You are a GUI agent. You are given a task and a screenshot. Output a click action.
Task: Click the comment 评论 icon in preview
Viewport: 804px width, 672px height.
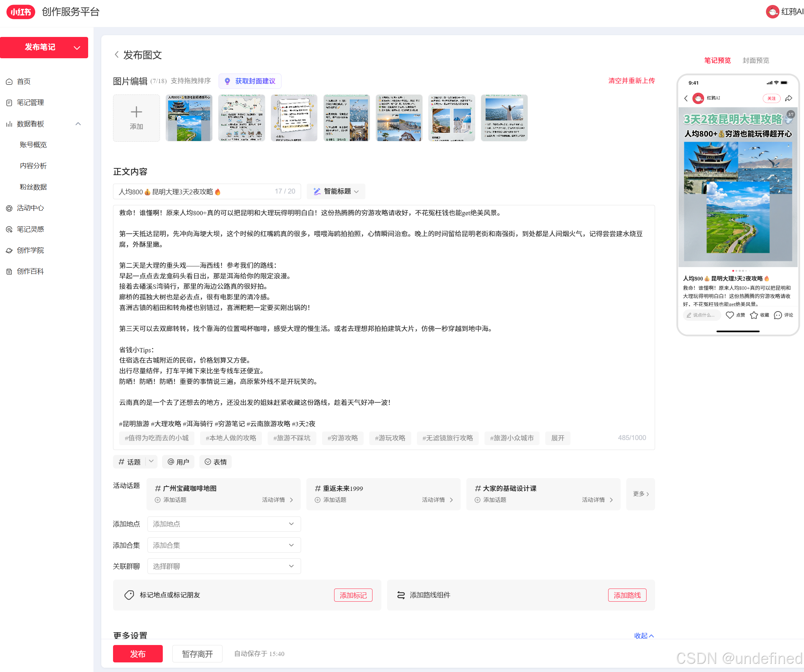coord(778,315)
